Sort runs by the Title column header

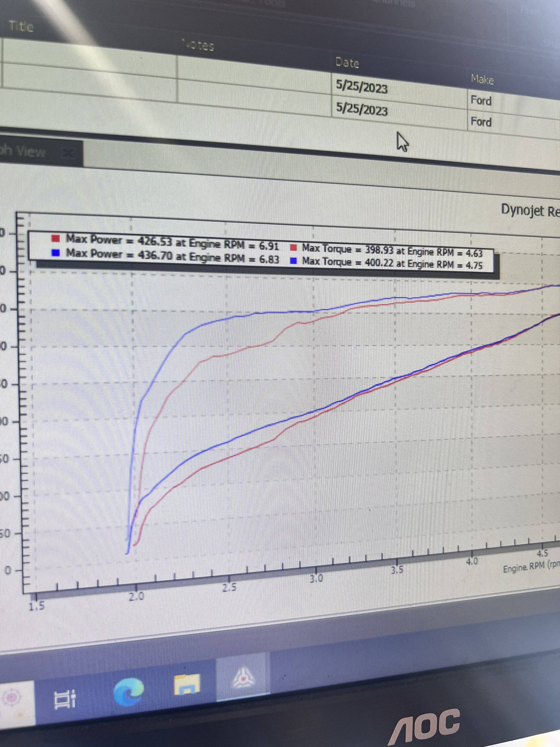(x=21, y=26)
